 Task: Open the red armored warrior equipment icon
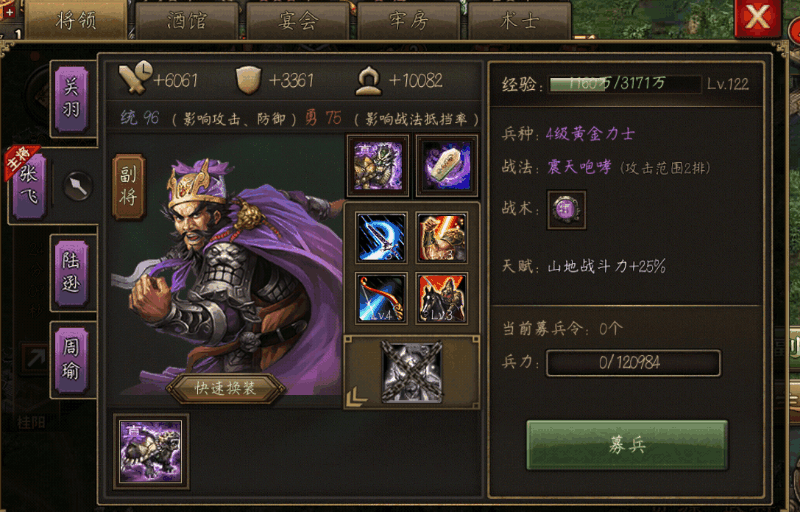[442, 238]
